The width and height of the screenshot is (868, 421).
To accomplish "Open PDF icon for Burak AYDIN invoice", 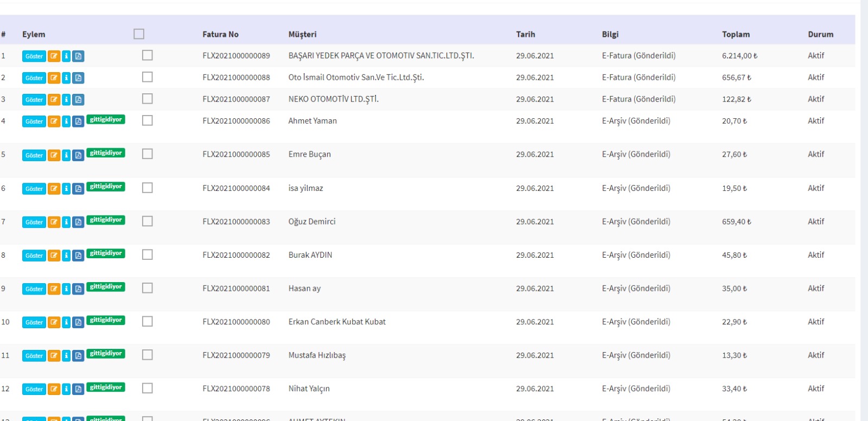I will [x=78, y=256].
